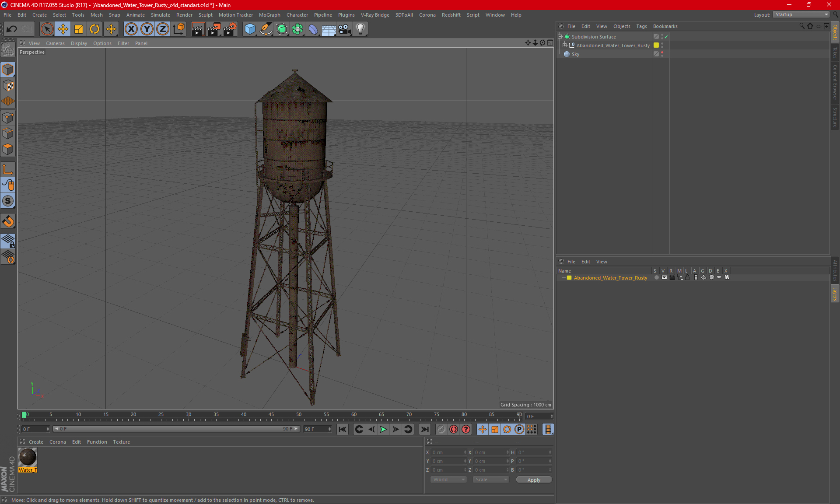Toggle layer Render icon
The image size is (840, 504).
click(x=672, y=277)
